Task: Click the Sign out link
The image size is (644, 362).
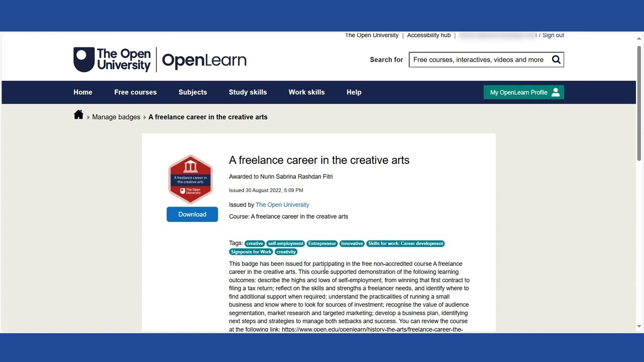Action: point(553,35)
